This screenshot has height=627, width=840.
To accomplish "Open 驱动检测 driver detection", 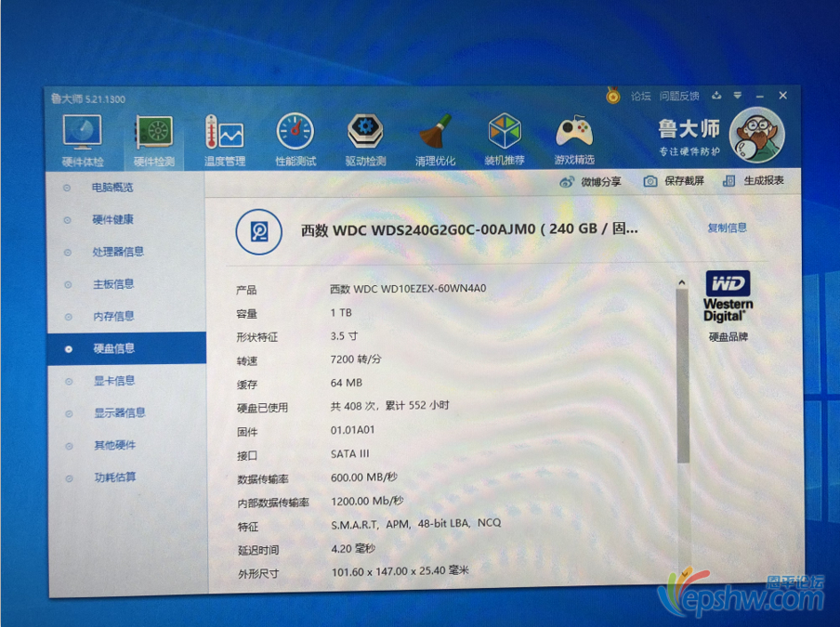I will (x=365, y=139).
